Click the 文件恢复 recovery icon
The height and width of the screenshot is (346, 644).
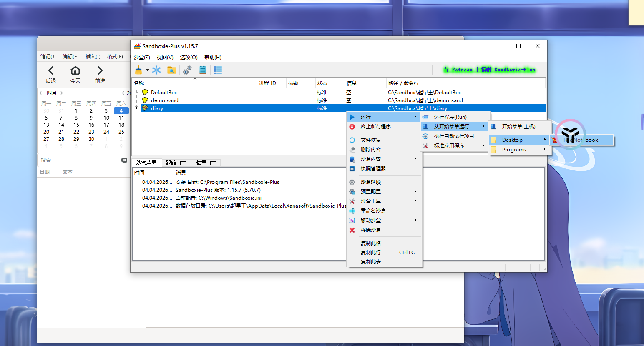click(352, 140)
